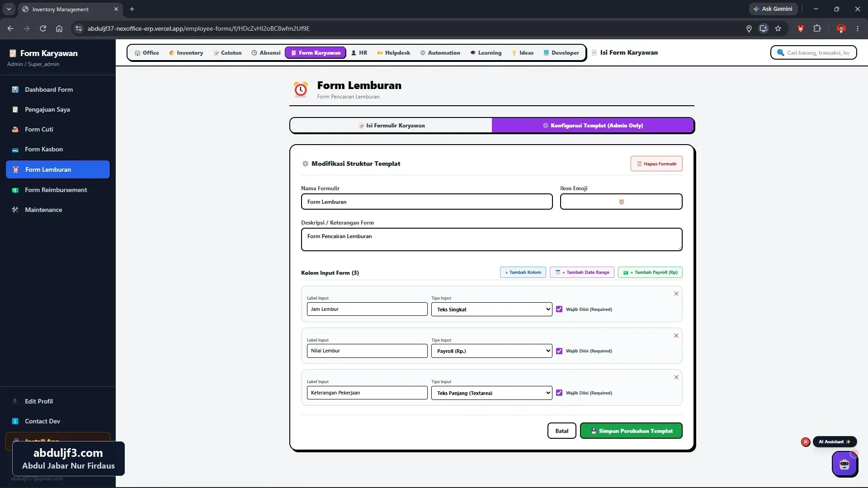Toggle Wajib Diisi checkbox for Nilai Lembur

[x=559, y=351]
